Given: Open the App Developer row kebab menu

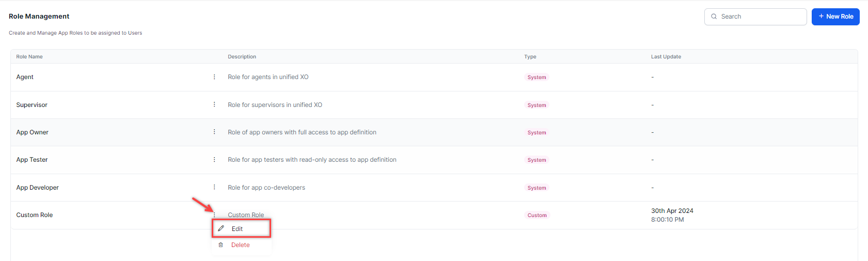Looking at the screenshot, I should [214, 187].
